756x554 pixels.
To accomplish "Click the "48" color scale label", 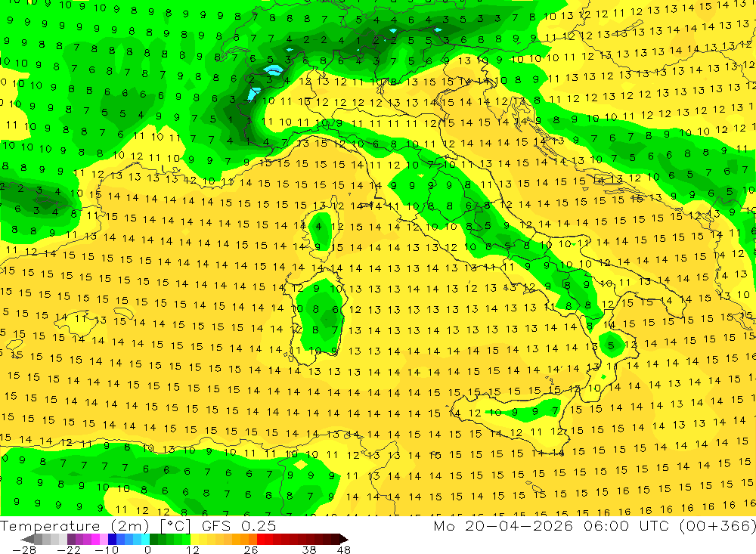I will 344,549.
